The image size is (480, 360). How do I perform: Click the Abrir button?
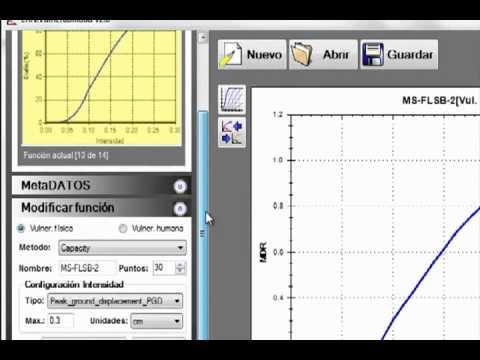(x=323, y=54)
